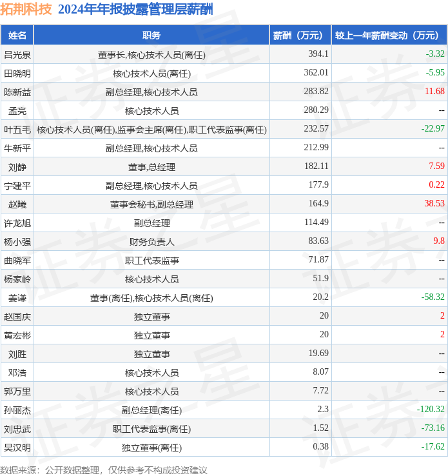Select the name 姜谦

click(x=17, y=298)
